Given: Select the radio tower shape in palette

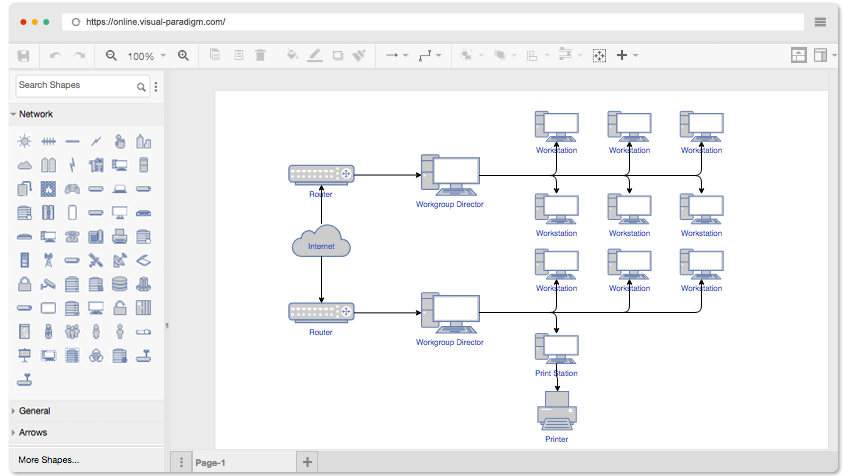Looking at the screenshot, I should (48, 261).
